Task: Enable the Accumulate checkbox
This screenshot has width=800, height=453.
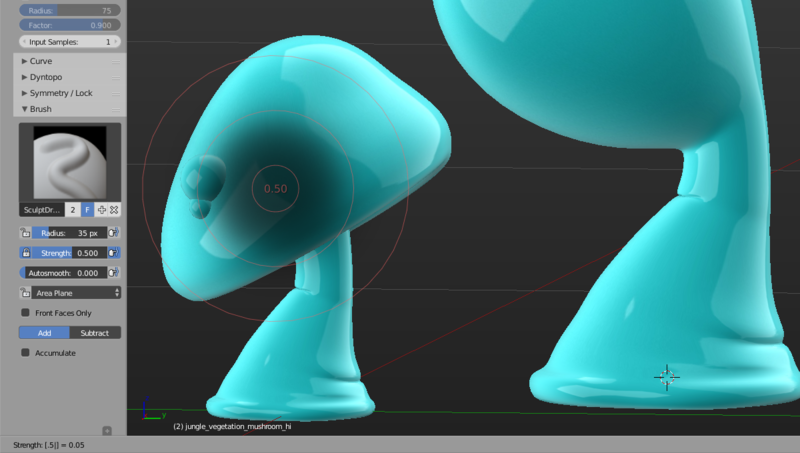Action: (25, 353)
